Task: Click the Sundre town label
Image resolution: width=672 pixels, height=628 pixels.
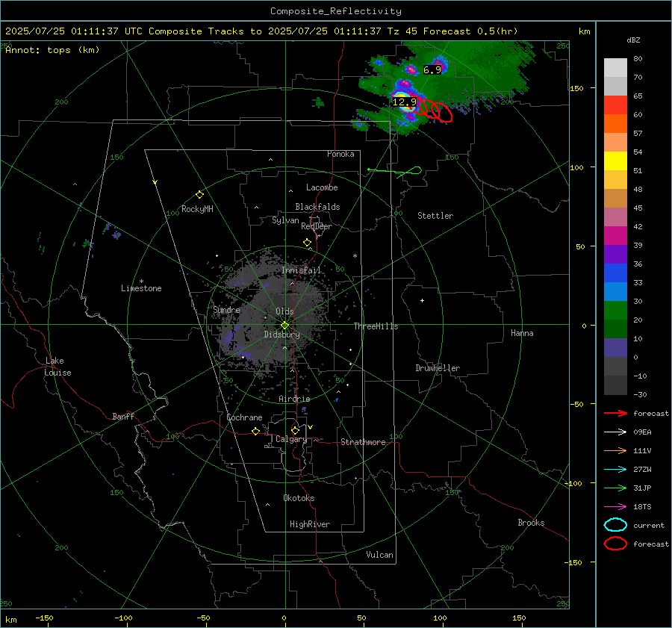Action: [226, 309]
